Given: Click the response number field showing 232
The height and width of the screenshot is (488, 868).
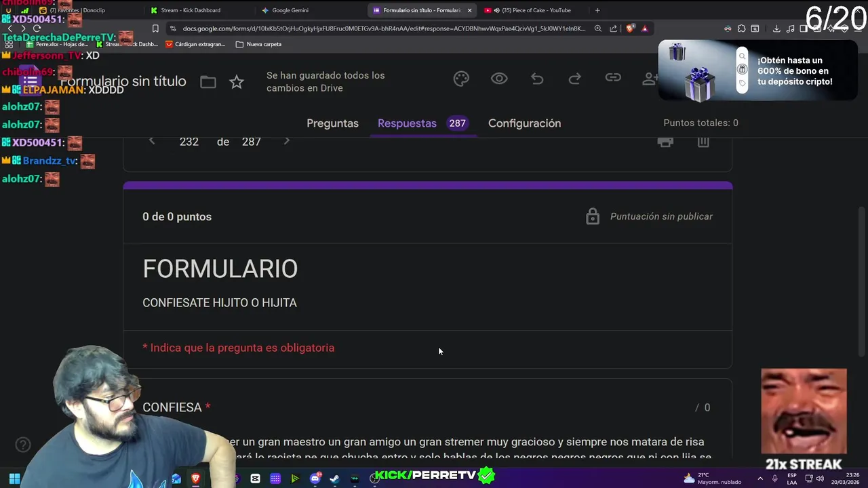Looking at the screenshot, I should click(189, 142).
